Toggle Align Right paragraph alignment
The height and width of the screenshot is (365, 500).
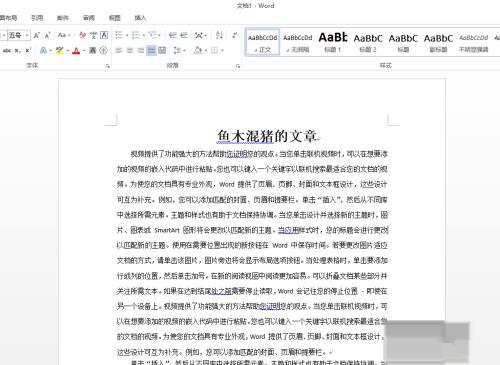(141, 50)
